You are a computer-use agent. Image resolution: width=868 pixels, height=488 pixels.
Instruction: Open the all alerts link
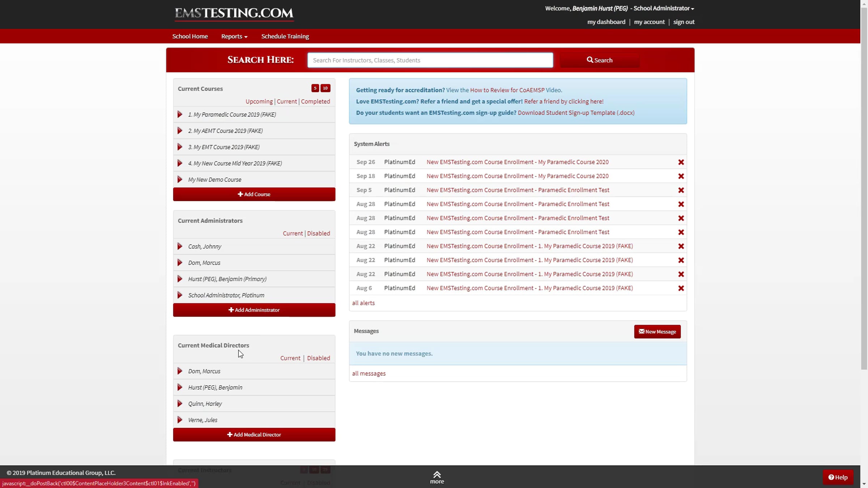click(363, 303)
